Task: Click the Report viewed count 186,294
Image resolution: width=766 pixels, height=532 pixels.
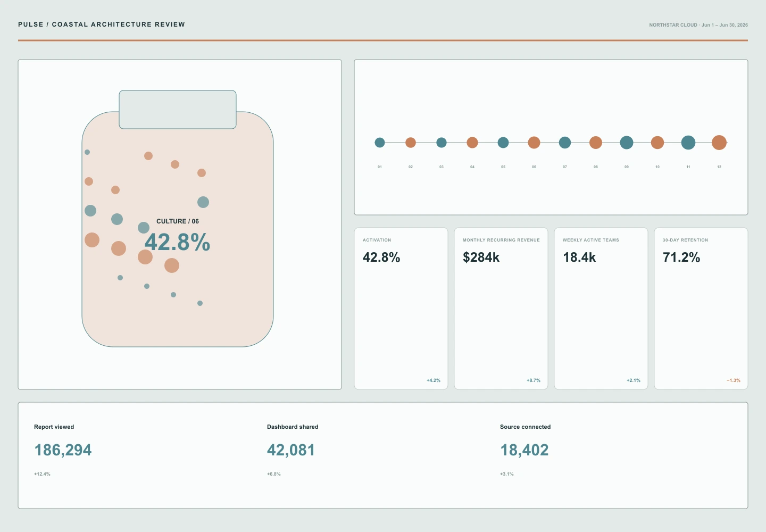Action: pos(63,450)
